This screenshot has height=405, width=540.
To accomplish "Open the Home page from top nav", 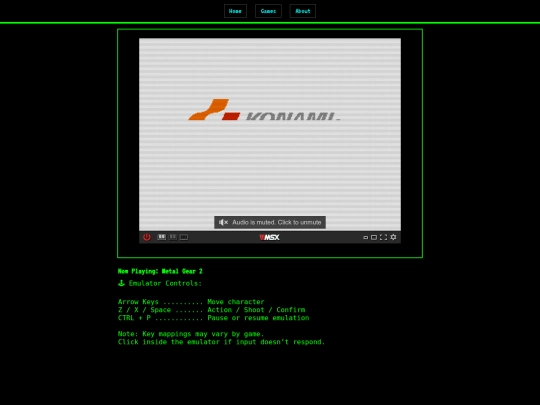I will (235, 11).
